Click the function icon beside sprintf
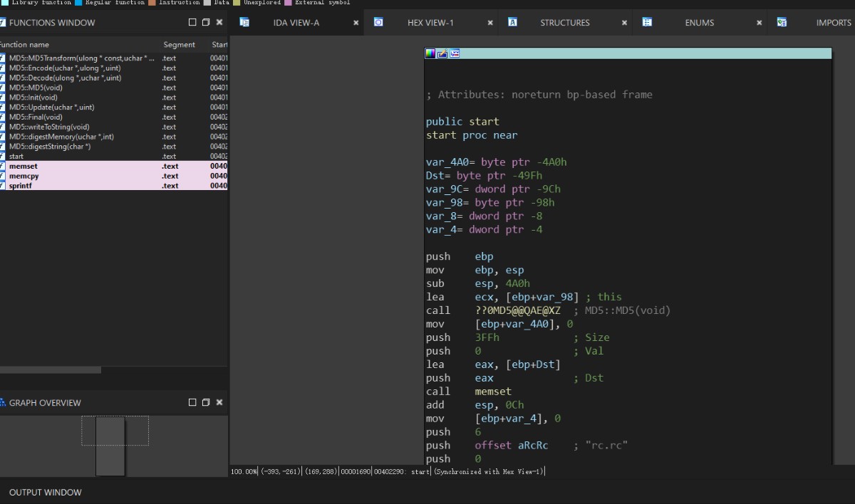This screenshot has height=504, width=855. (3, 186)
